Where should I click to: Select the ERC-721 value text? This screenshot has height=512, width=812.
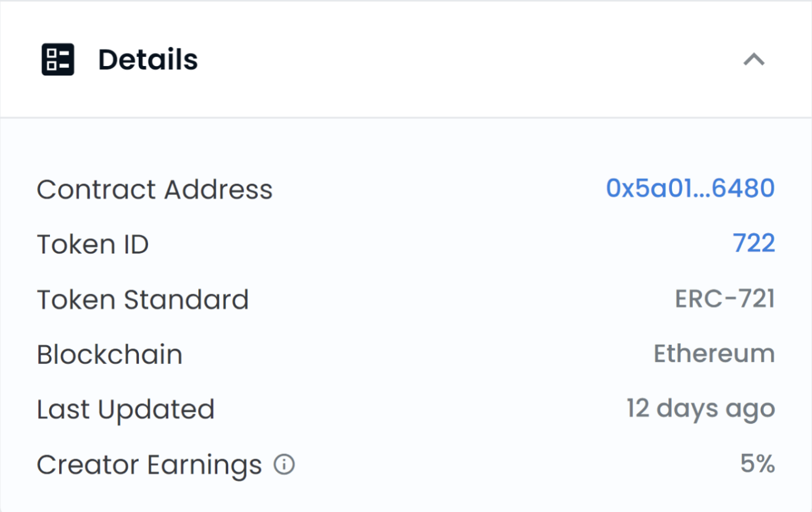[x=724, y=299]
